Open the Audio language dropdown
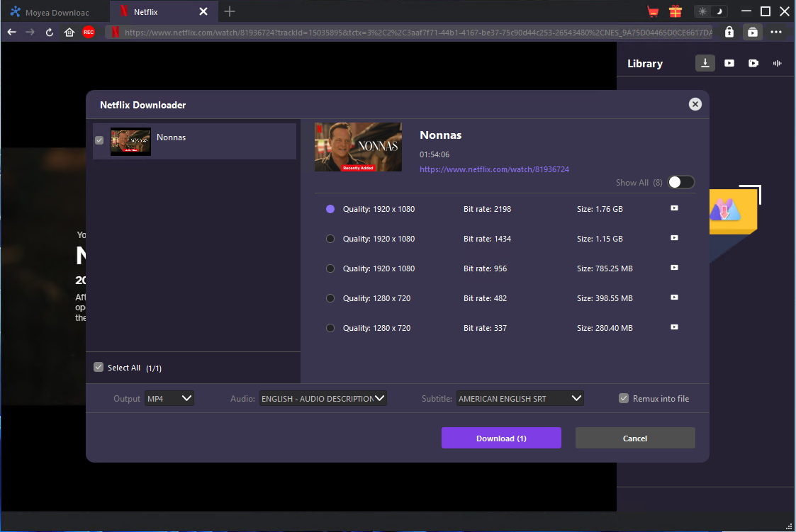 tap(323, 398)
